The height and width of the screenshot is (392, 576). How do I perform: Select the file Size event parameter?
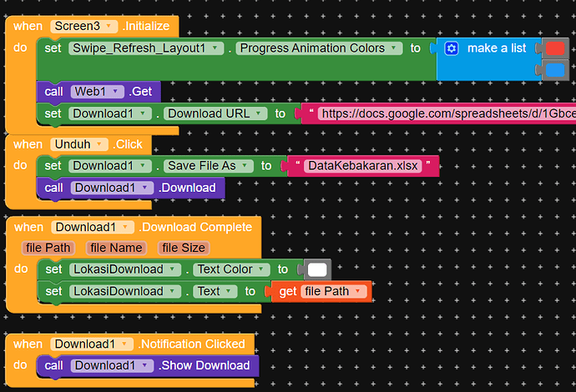(x=183, y=248)
